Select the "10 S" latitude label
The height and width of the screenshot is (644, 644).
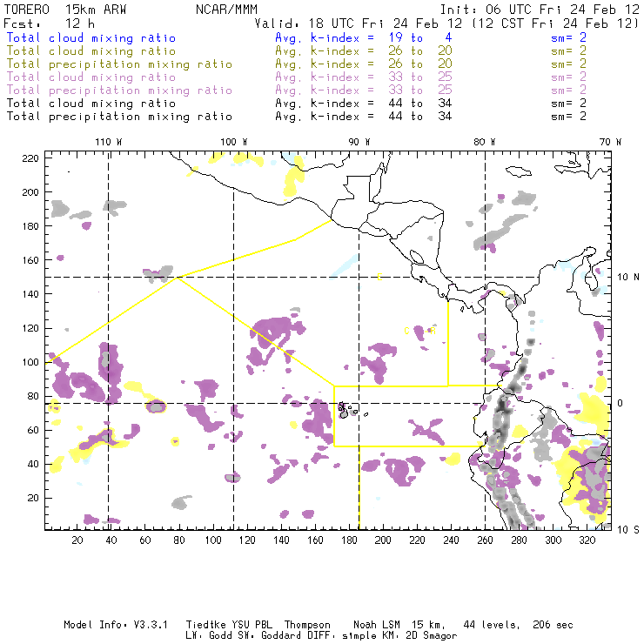(628, 529)
